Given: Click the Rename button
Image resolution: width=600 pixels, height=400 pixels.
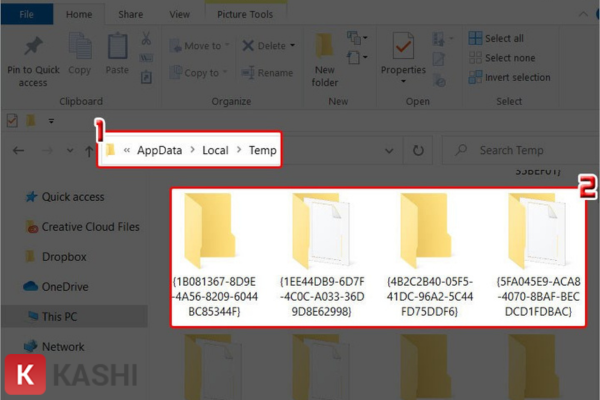Looking at the screenshot, I should pyautogui.click(x=267, y=73).
